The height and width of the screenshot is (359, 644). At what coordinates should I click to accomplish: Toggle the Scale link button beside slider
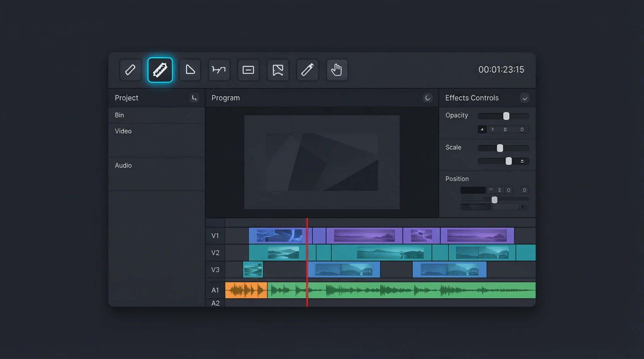[522, 161]
